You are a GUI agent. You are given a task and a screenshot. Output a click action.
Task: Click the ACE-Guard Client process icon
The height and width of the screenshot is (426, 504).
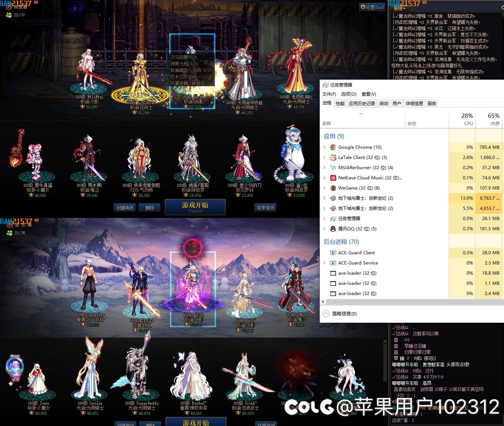333,253
